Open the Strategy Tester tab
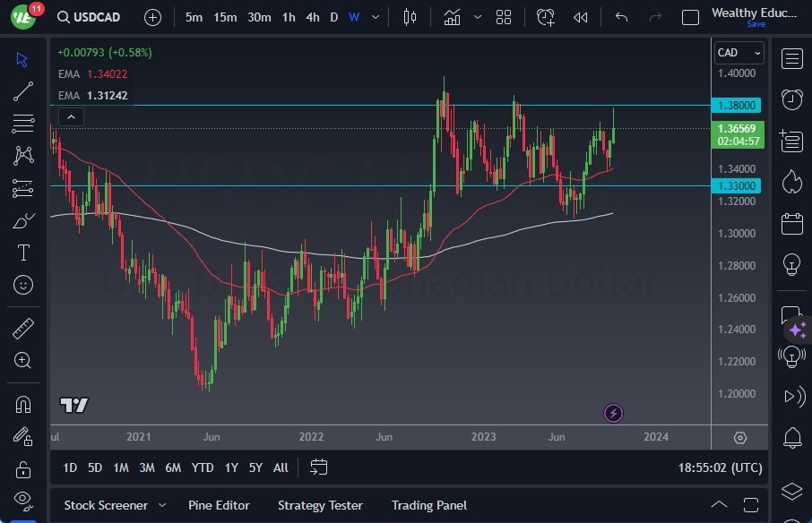 [x=320, y=505]
